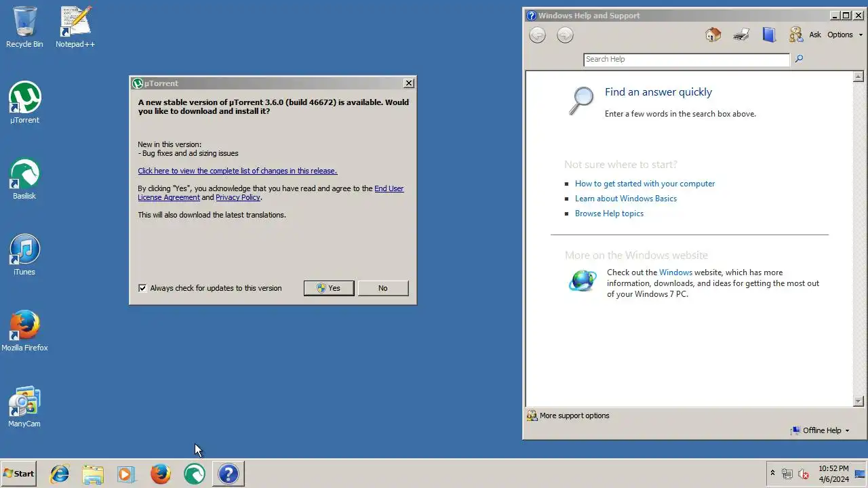
Task: Close the µTorrent update dialog
Action: click(x=409, y=83)
